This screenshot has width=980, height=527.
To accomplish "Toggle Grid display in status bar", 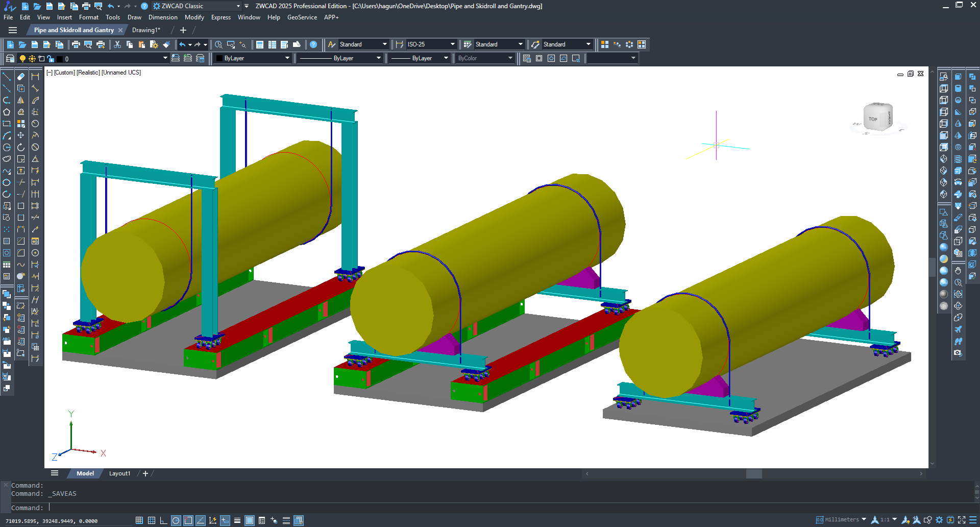I will pyautogui.click(x=152, y=520).
